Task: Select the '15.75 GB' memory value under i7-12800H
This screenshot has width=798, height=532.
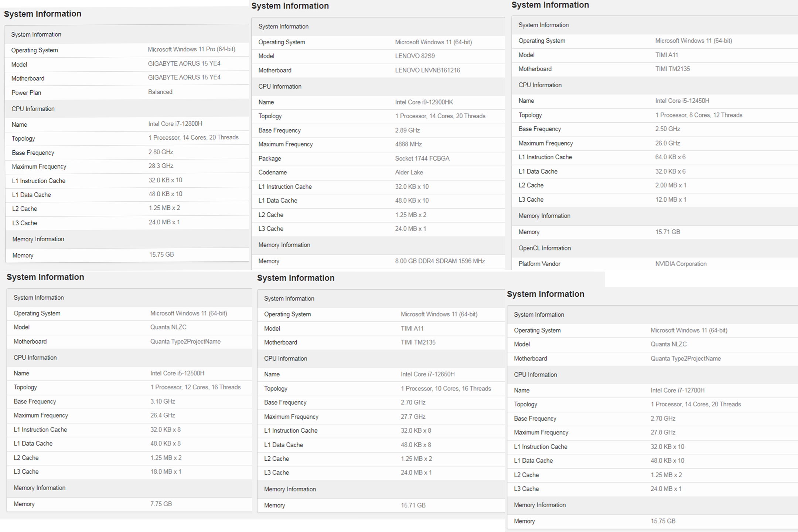Action: click(161, 255)
